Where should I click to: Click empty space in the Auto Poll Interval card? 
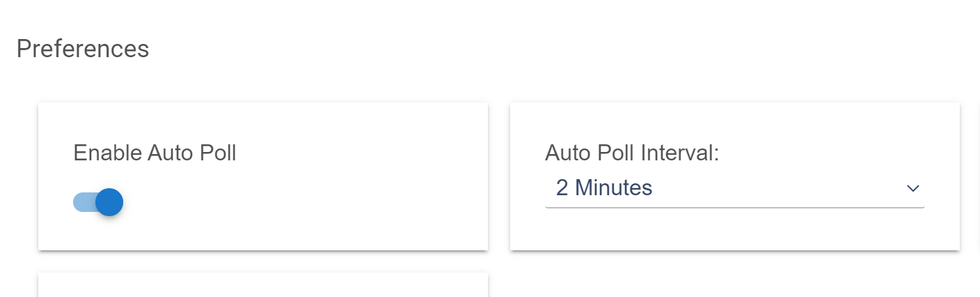click(734, 230)
